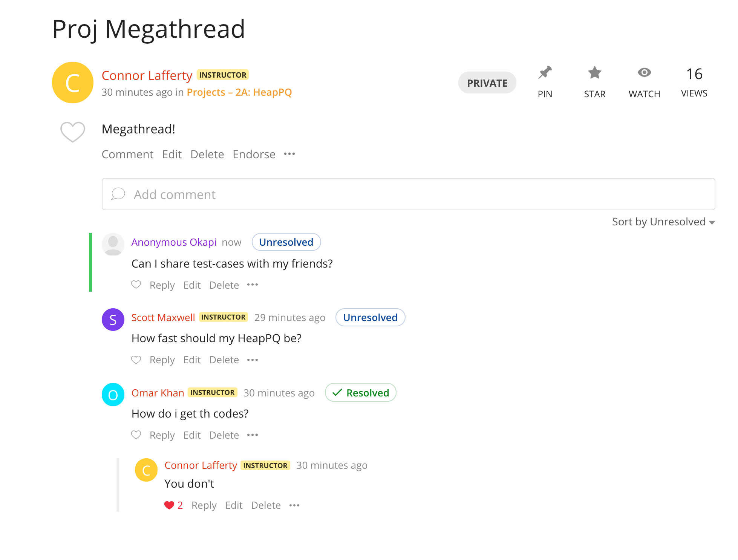Viewport: 738px width, 560px height.
Task: Click the Endorse action on the main post
Action: pos(254,155)
